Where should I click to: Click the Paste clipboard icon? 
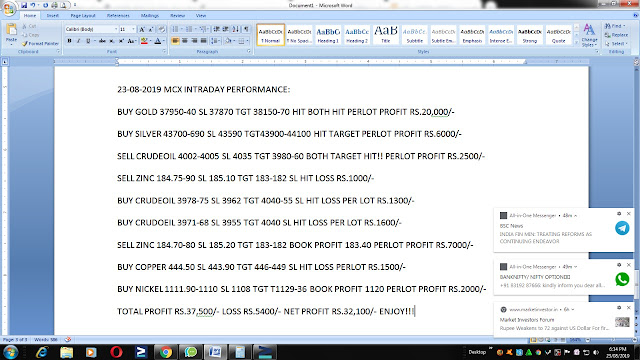pos(11,29)
